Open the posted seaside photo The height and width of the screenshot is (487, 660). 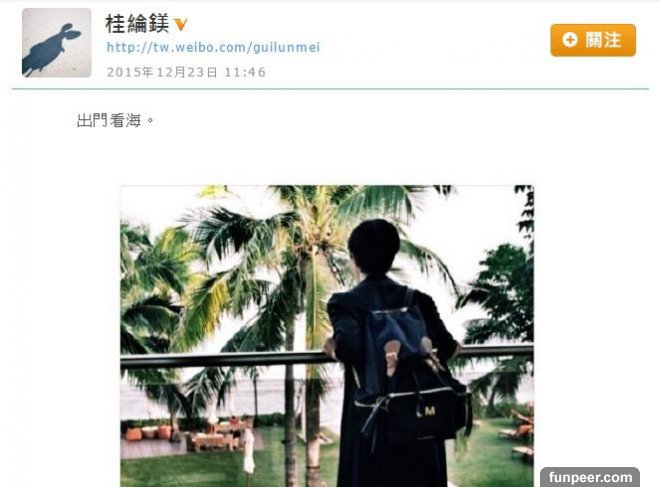327,336
